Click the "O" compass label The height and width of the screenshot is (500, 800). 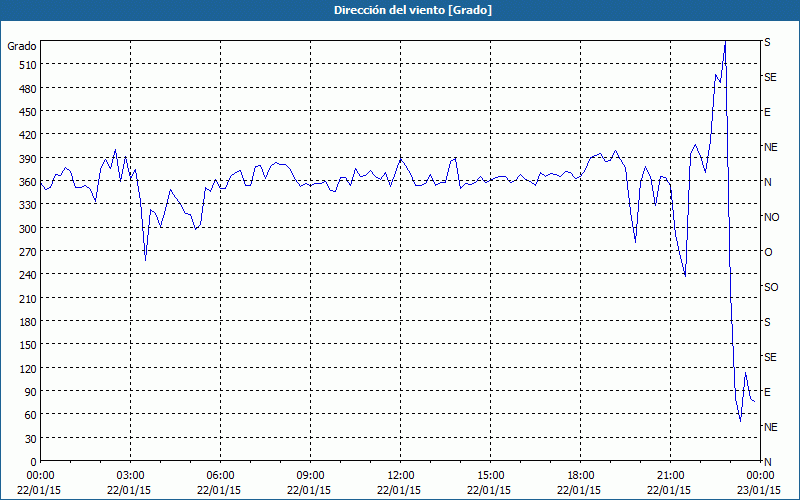[x=768, y=252]
